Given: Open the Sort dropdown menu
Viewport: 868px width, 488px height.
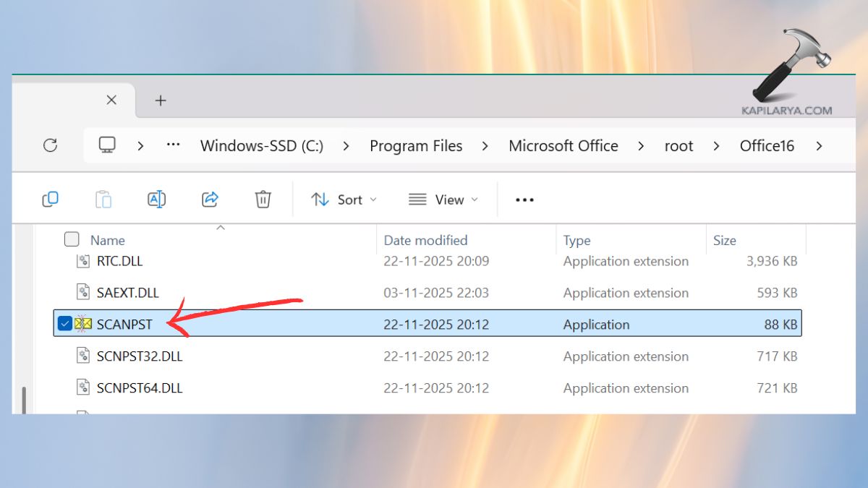Looking at the screenshot, I should (x=344, y=200).
